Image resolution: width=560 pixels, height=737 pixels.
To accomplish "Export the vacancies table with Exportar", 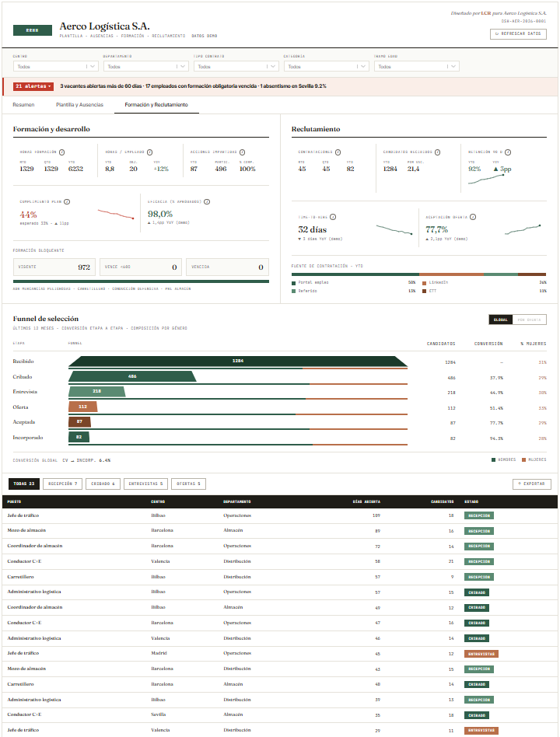I will [x=532, y=484].
